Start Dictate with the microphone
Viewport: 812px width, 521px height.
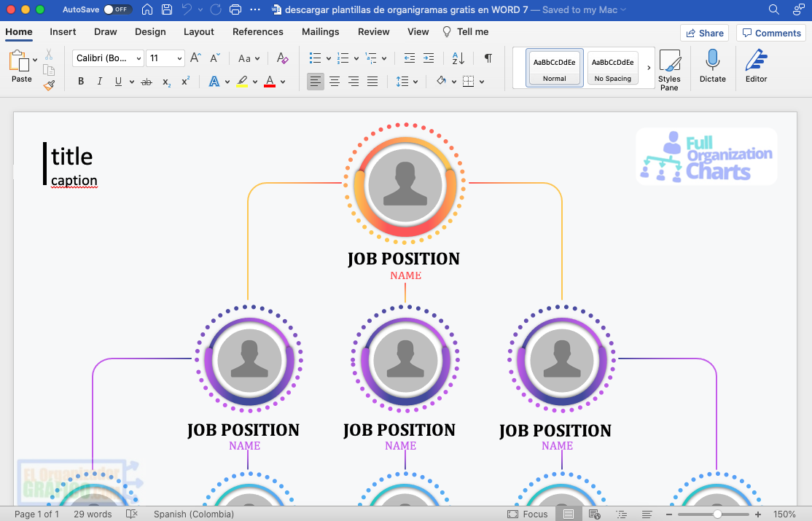click(713, 66)
